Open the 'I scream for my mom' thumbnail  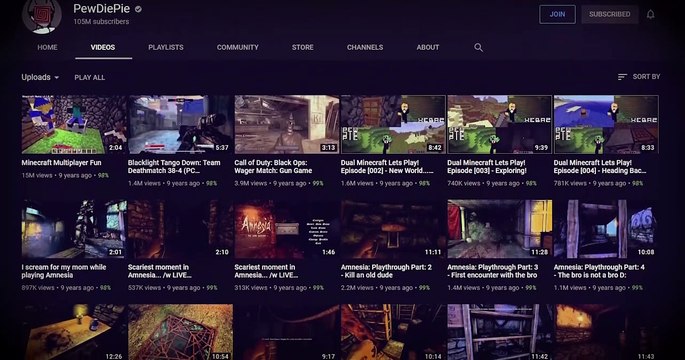coord(73,229)
